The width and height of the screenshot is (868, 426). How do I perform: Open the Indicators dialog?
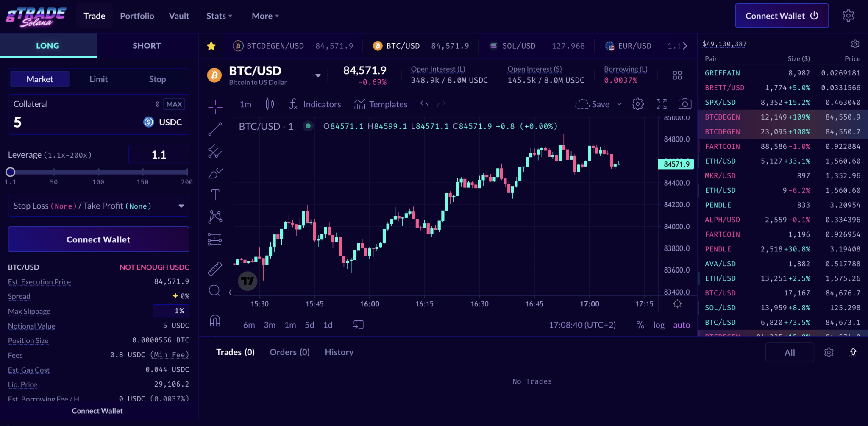315,104
